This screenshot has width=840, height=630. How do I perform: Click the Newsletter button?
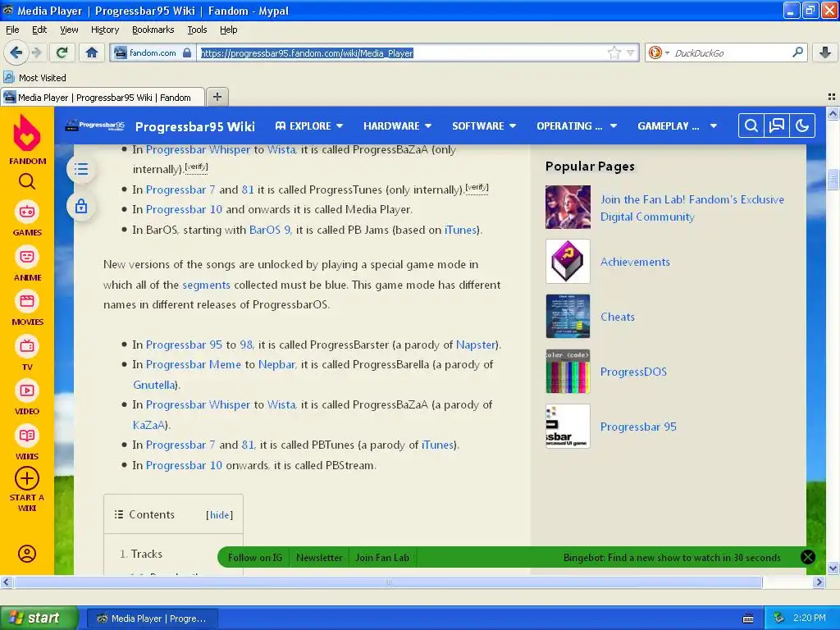[x=319, y=557]
